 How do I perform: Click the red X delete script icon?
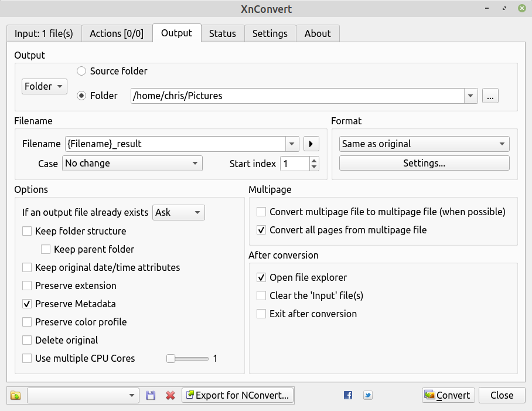pyautogui.click(x=170, y=395)
